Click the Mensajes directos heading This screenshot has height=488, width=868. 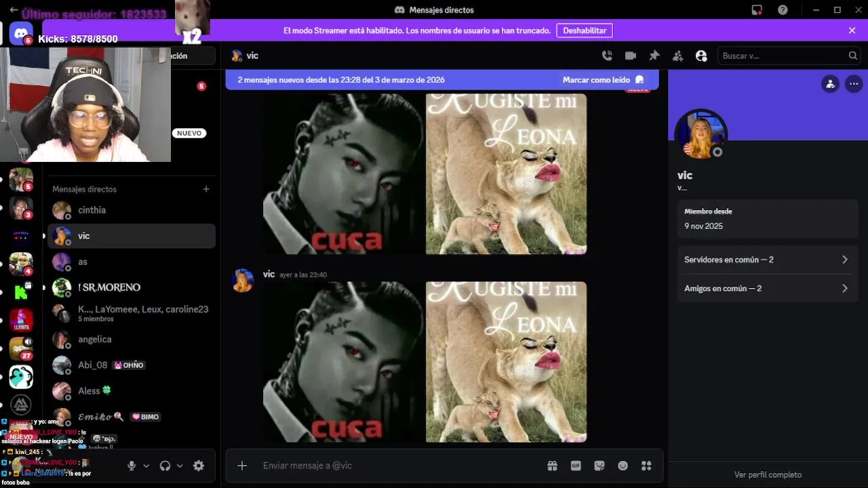click(84, 189)
